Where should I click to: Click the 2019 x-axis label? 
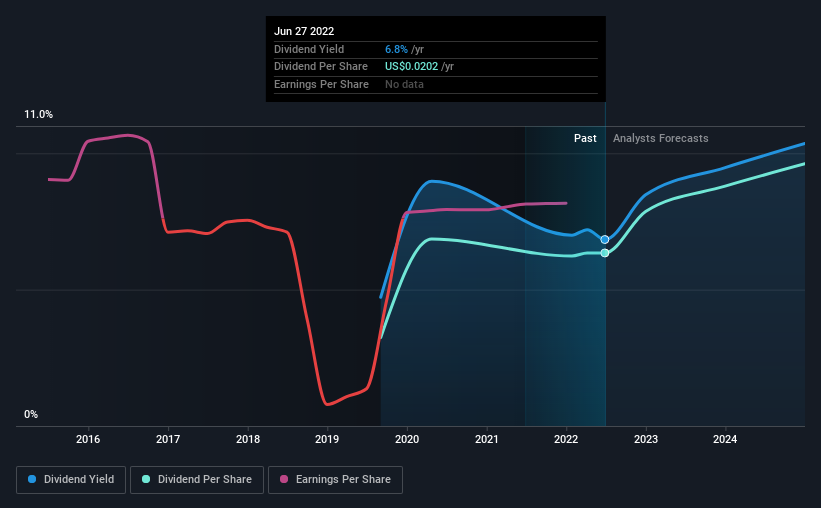327,439
